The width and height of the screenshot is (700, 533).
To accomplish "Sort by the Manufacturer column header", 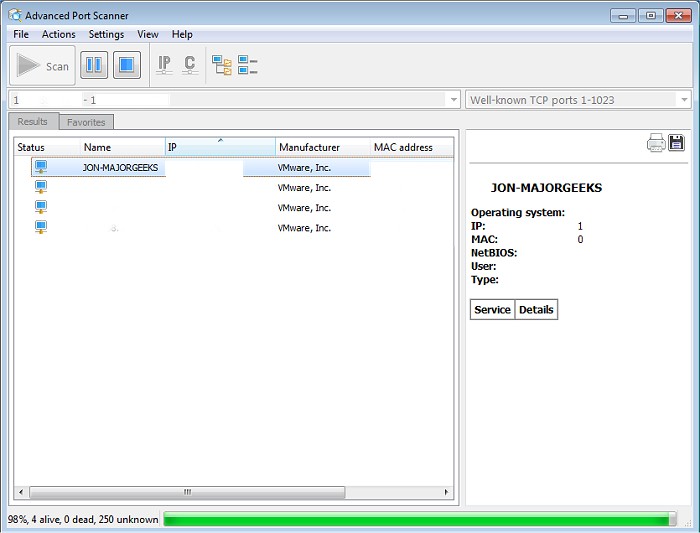I will (x=323, y=147).
